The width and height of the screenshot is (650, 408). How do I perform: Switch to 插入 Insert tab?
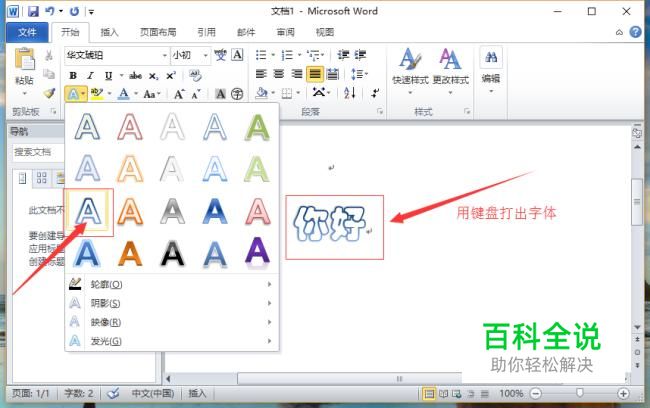pos(109,32)
